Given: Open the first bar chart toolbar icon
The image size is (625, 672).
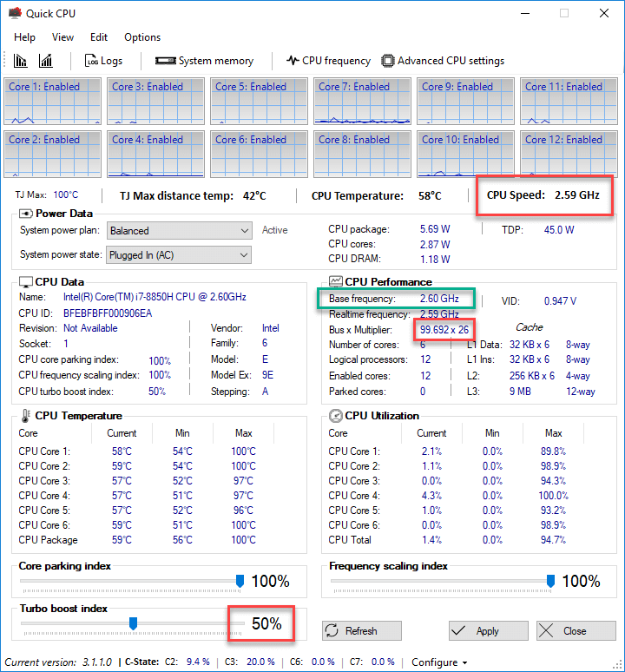Looking at the screenshot, I should pos(20,61).
